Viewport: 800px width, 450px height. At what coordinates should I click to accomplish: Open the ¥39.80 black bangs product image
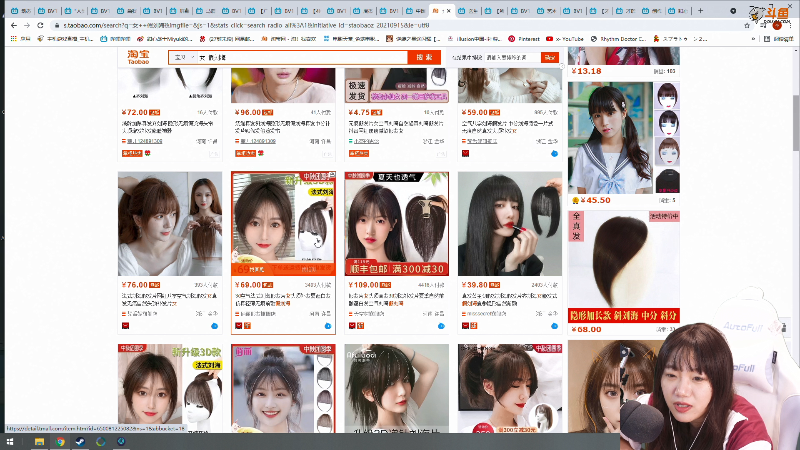(x=510, y=223)
